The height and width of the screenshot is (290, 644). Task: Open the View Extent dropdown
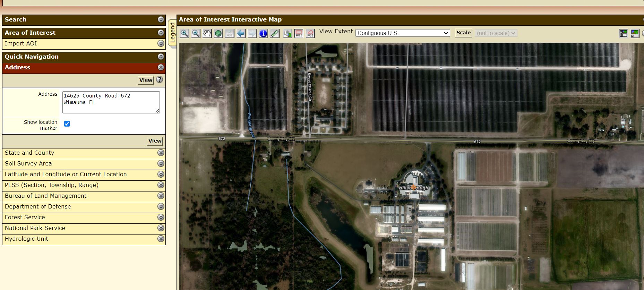[x=402, y=33]
